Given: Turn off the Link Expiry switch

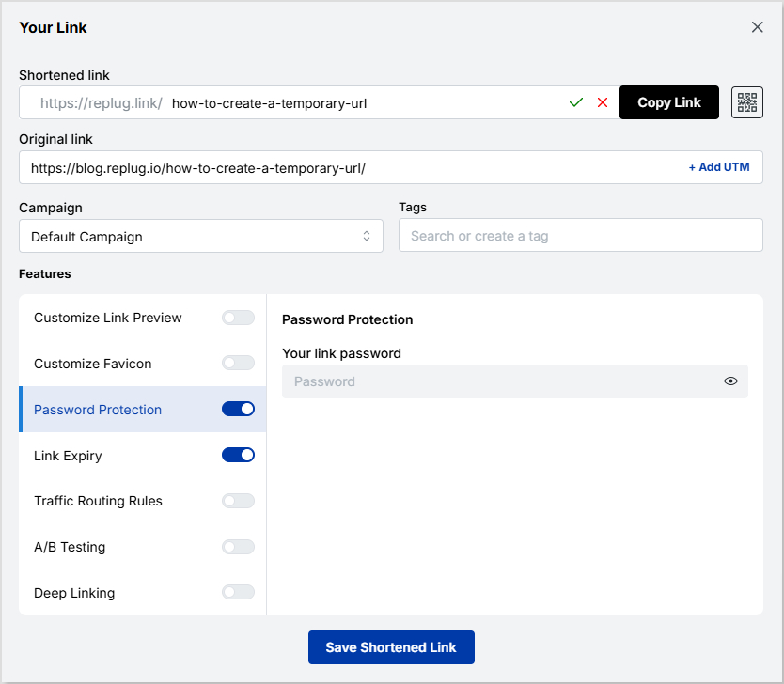Looking at the screenshot, I should (239, 455).
